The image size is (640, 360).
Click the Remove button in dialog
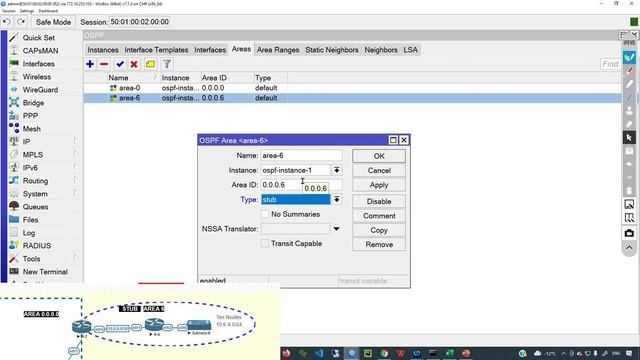379,244
